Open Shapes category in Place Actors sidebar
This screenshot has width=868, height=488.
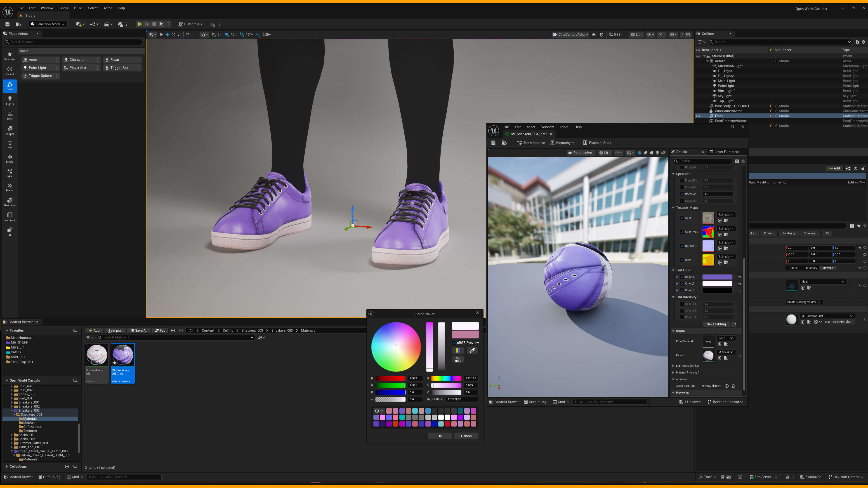point(10,130)
